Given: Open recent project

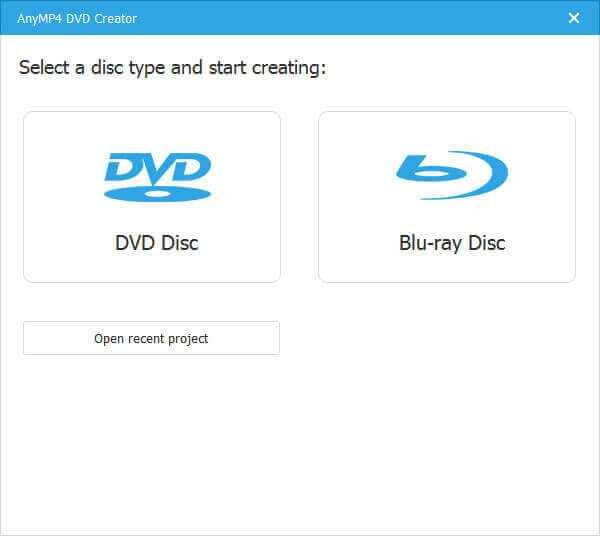Looking at the screenshot, I should 152,338.
